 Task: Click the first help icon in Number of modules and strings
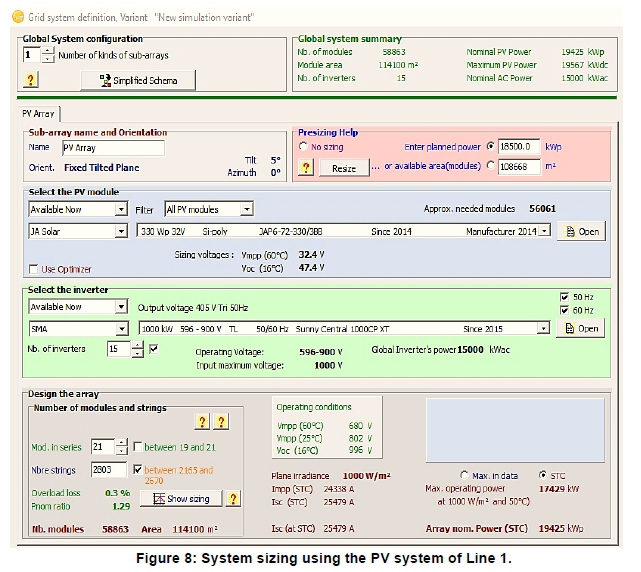click(202, 422)
